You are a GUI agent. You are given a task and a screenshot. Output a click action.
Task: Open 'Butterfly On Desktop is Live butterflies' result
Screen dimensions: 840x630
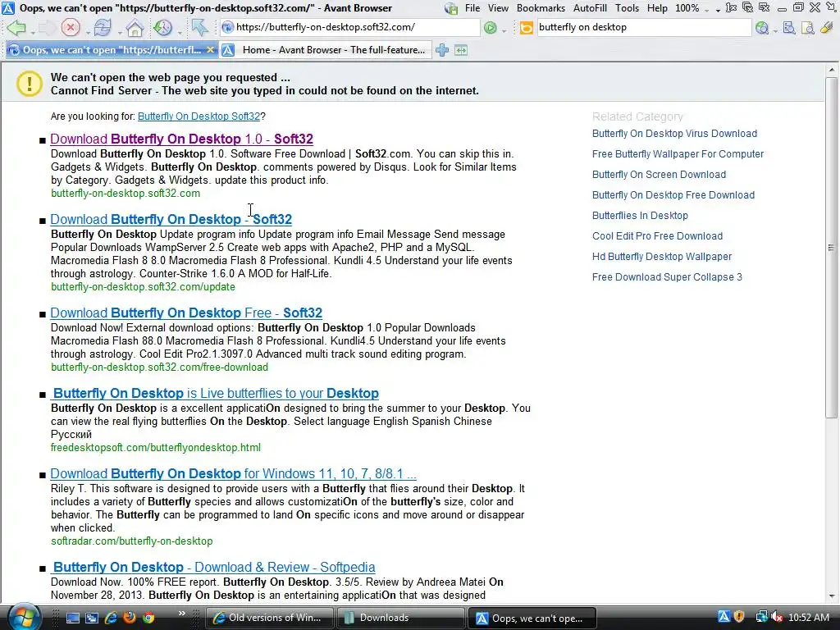coord(216,393)
